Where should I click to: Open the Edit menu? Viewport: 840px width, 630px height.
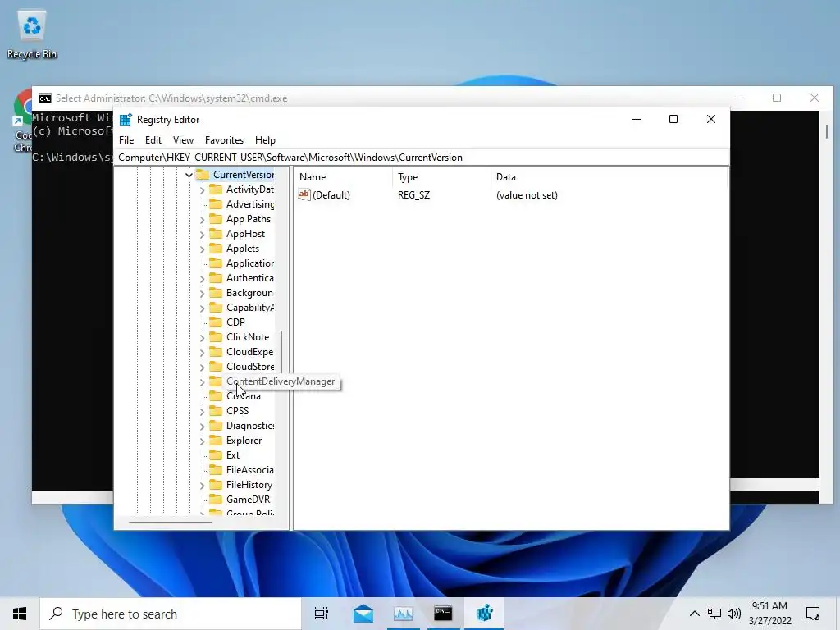(153, 139)
